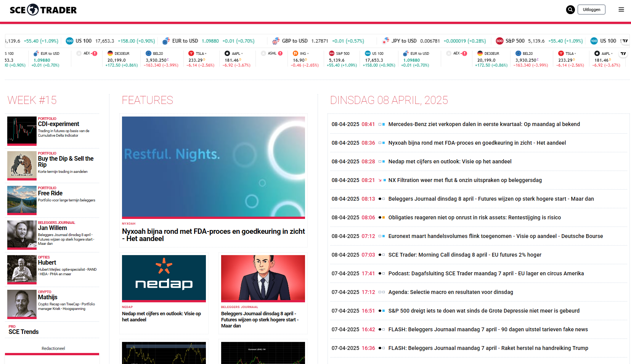Select the ING ticker icon
631x364 pixels.
(x=295, y=53)
